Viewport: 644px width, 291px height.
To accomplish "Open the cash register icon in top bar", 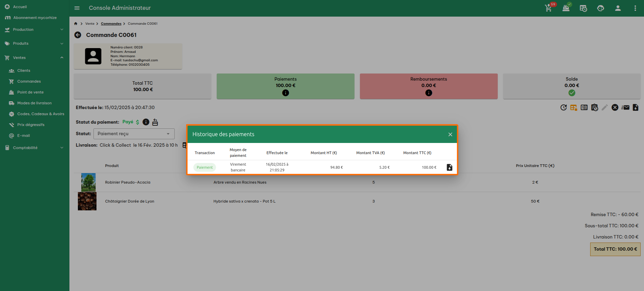I will tap(566, 8).
